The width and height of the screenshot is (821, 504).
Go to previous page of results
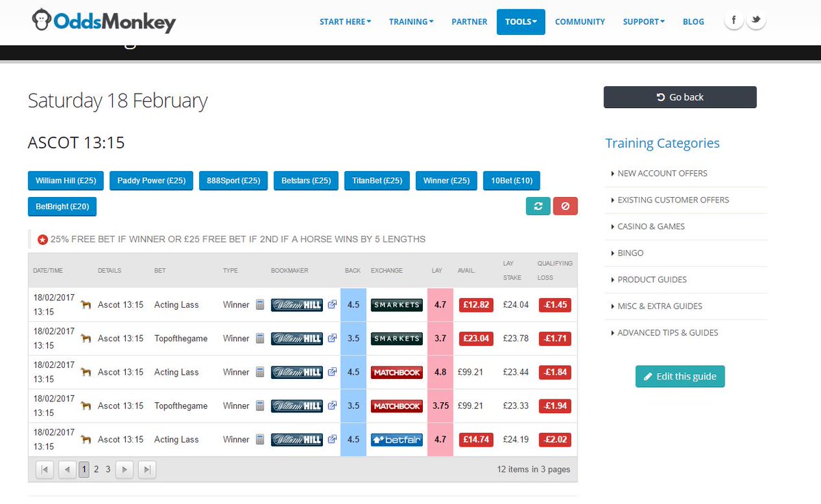[67, 469]
